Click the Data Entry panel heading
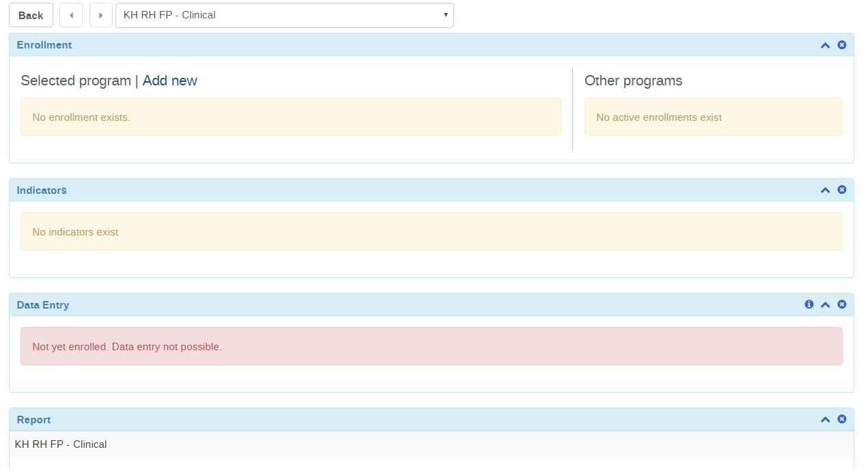 point(43,305)
